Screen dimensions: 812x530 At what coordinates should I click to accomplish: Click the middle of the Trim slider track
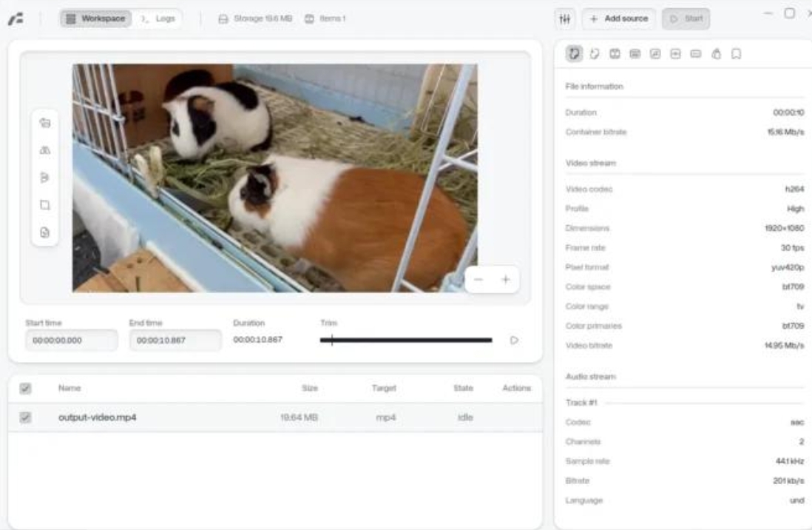(406, 341)
